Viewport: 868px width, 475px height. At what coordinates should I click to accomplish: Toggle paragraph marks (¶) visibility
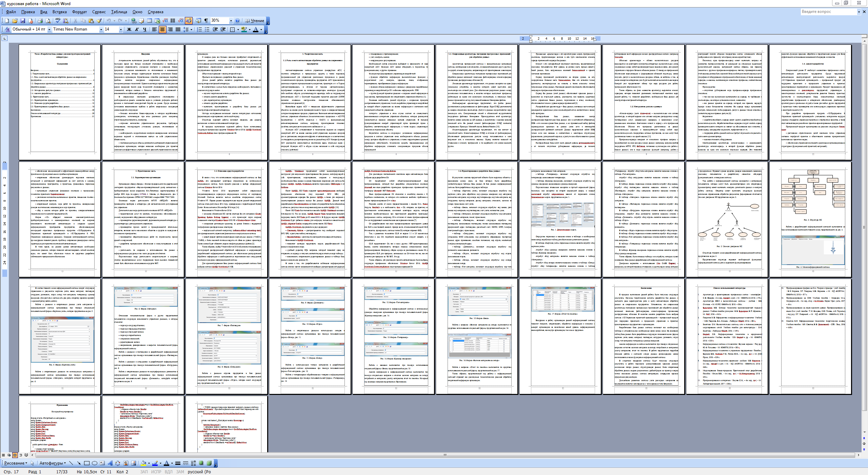click(x=206, y=21)
